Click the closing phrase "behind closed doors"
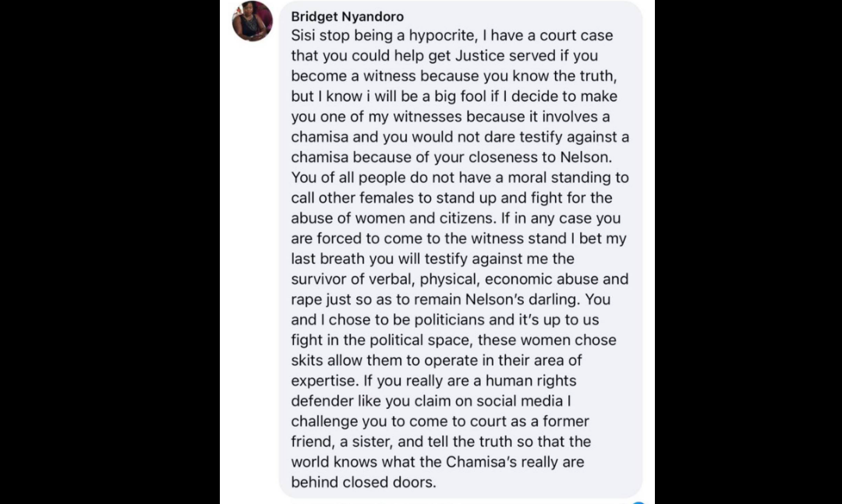Image resolution: width=842 pixels, height=504 pixels. (x=363, y=481)
